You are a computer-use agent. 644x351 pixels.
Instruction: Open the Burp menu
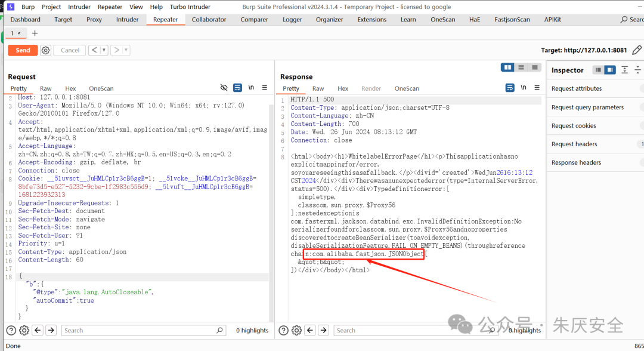[x=28, y=7]
